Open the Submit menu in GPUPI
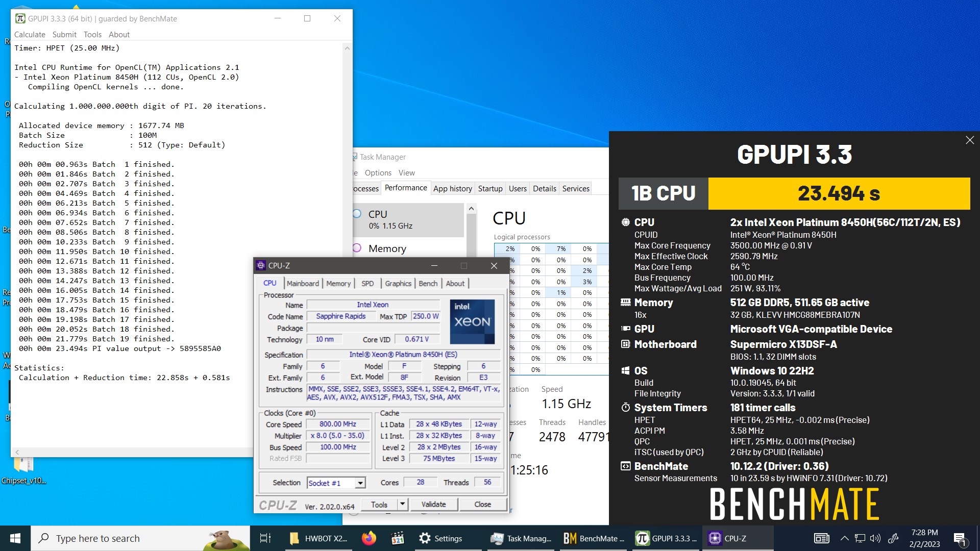The image size is (980, 551). pyautogui.click(x=64, y=34)
